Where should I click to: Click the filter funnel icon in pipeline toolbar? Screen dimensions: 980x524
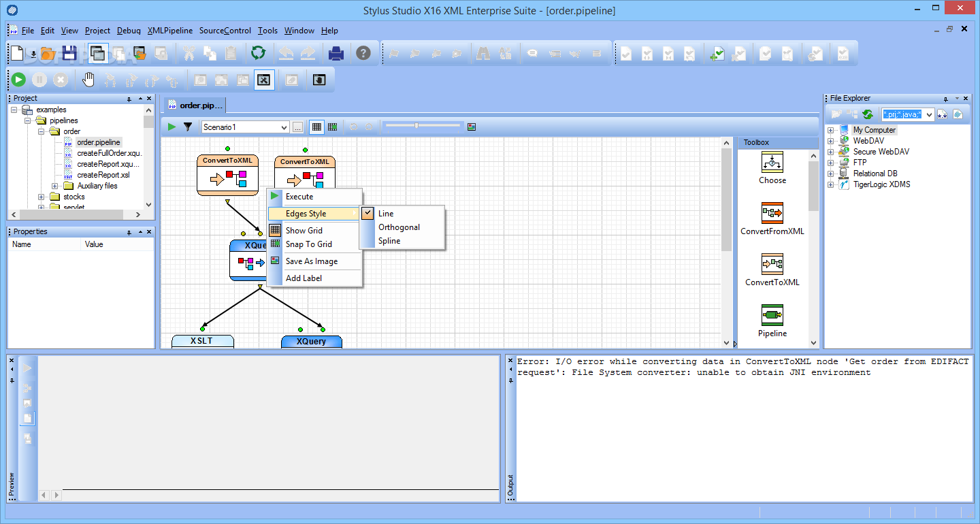[x=188, y=127]
